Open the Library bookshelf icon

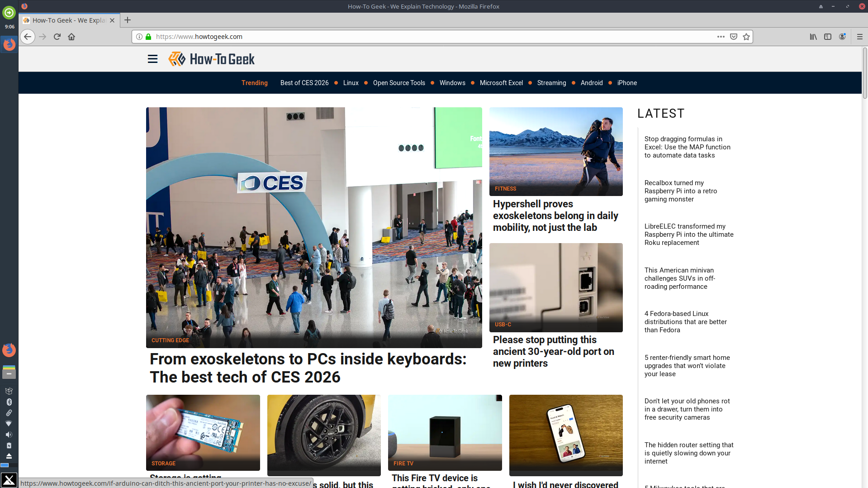coord(813,37)
